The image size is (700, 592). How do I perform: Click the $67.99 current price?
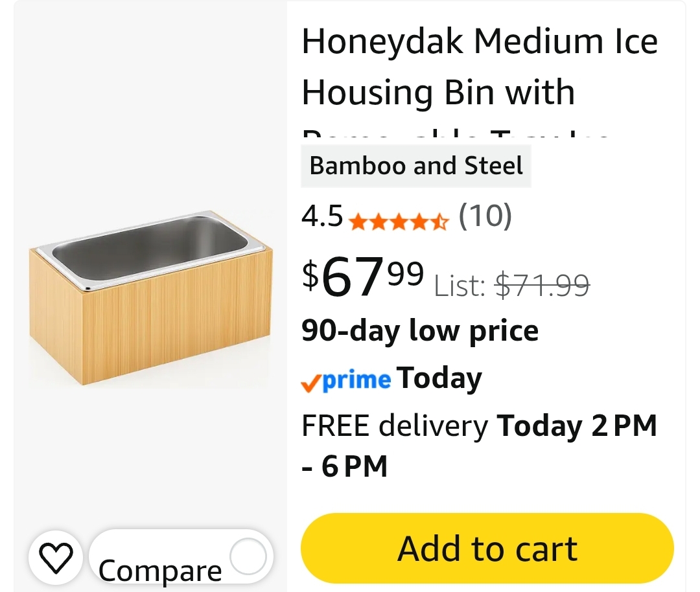pos(363,276)
